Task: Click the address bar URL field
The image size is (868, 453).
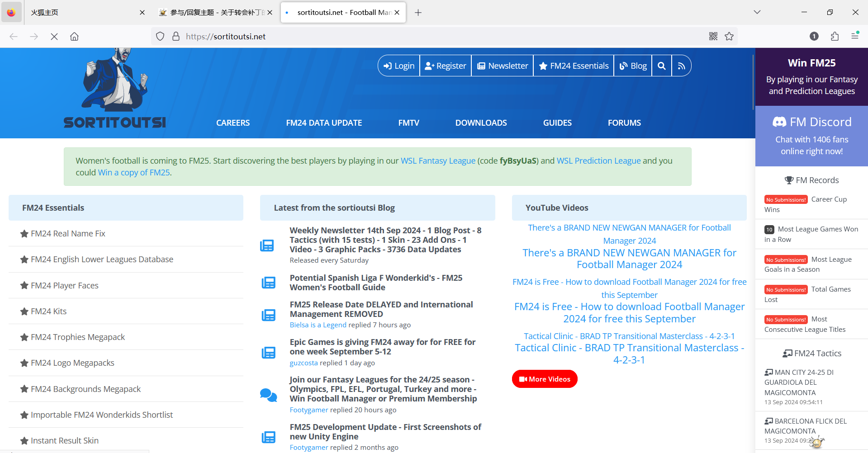Action: click(443, 37)
